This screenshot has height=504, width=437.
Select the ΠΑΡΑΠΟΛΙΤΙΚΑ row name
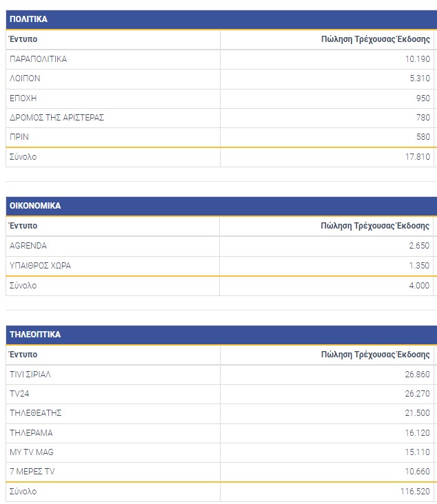39,59
